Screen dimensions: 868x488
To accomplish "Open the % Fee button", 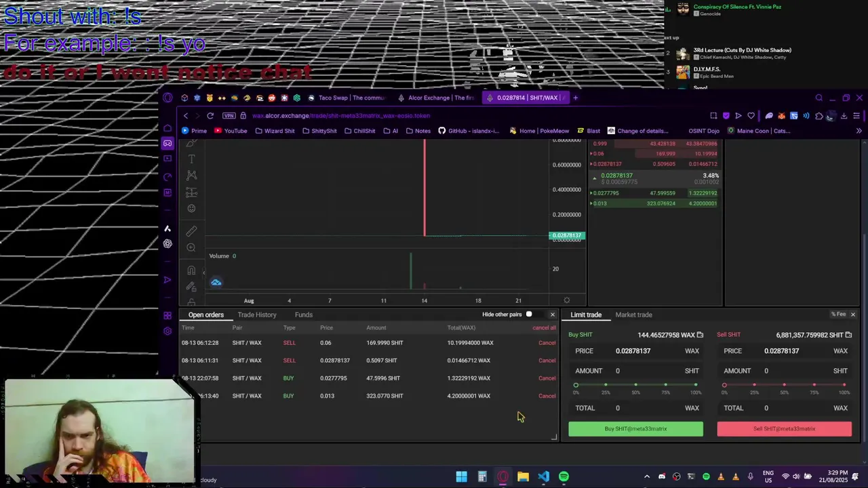I will tap(839, 314).
